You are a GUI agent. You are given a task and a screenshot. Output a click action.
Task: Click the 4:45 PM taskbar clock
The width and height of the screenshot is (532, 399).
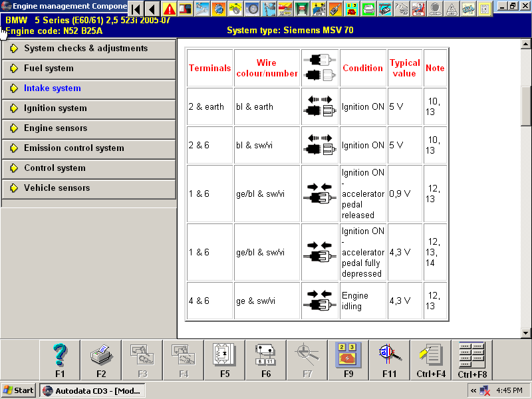point(509,390)
